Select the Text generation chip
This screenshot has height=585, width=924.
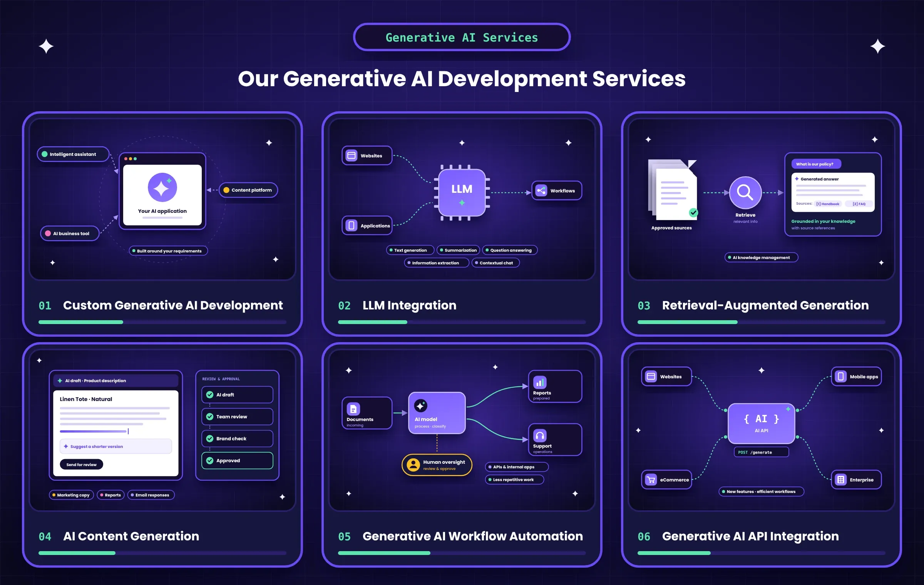410,250
